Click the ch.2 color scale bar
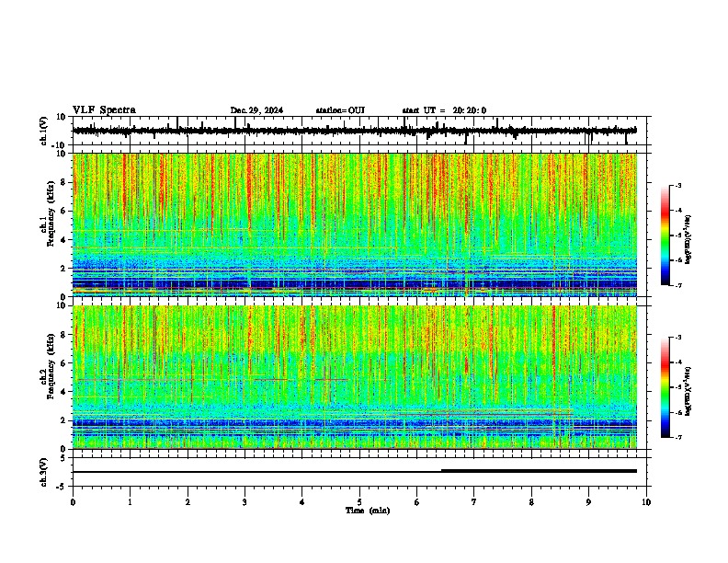 pos(665,387)
